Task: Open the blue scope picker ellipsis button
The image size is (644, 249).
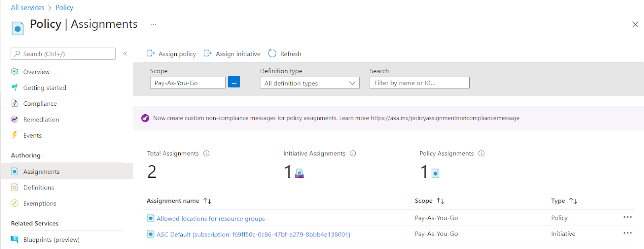Action: pos(234,82)
